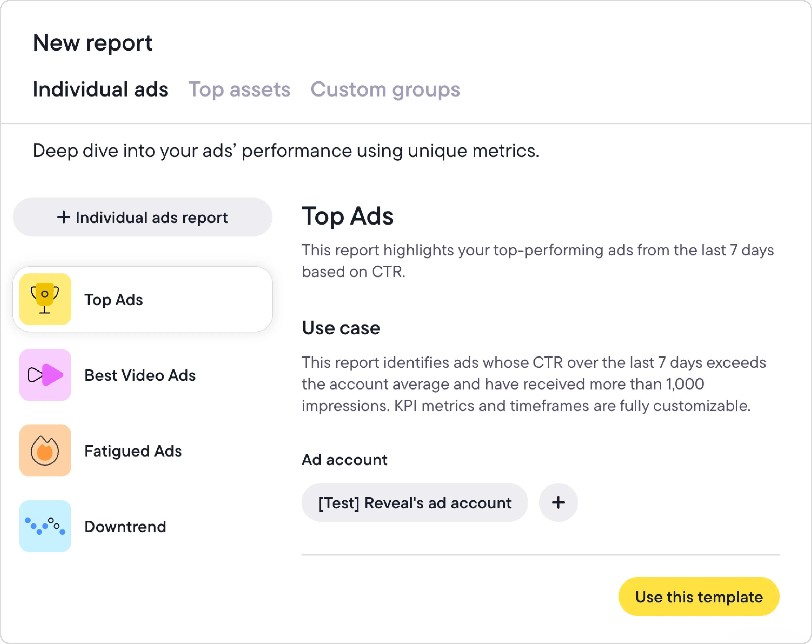Click the orange flame Fatigued Ads icon
This screenshot has height=644, width=812.
pos(45,451)
